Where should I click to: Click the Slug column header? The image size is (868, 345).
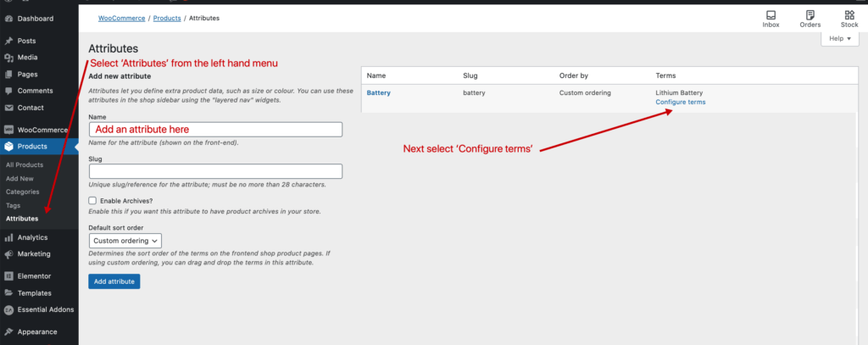[x=470, y=75]
